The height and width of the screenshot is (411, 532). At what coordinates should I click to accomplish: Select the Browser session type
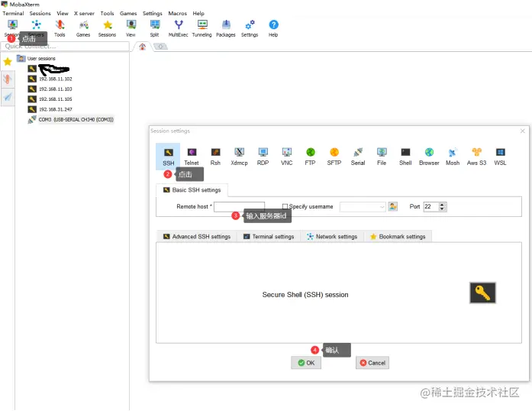[x=429, y=157]
